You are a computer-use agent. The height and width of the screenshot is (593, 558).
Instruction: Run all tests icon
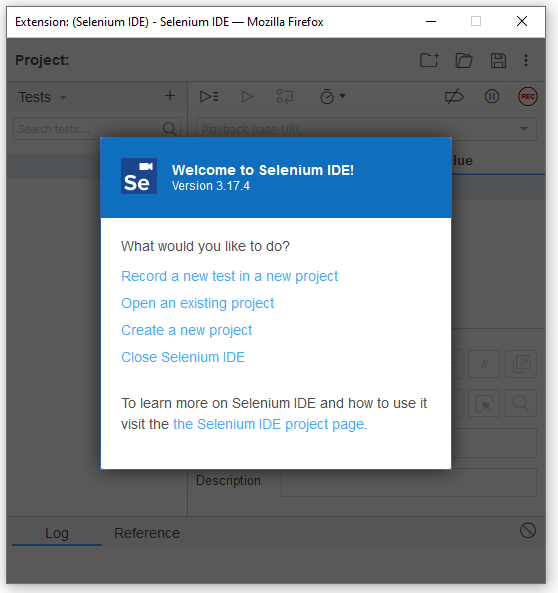click(209, 96)
